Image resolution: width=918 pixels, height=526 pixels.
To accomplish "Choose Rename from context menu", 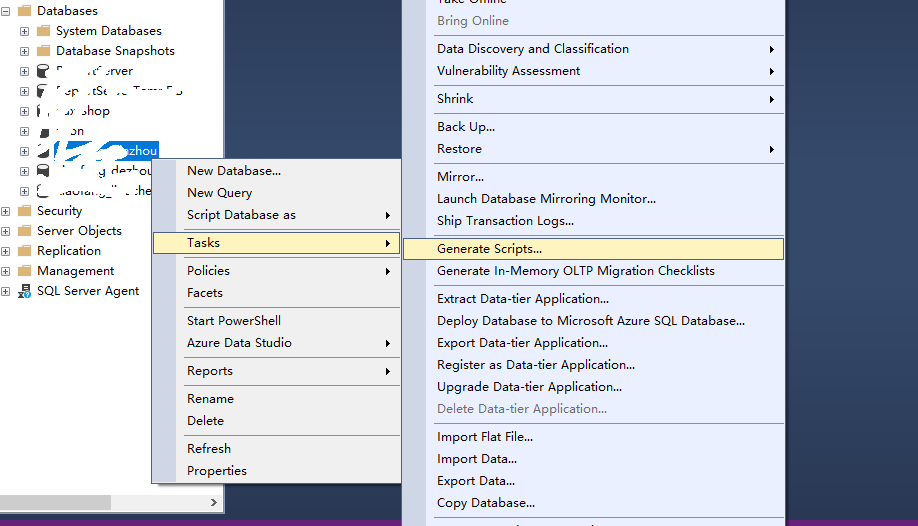I will [276, 399].
